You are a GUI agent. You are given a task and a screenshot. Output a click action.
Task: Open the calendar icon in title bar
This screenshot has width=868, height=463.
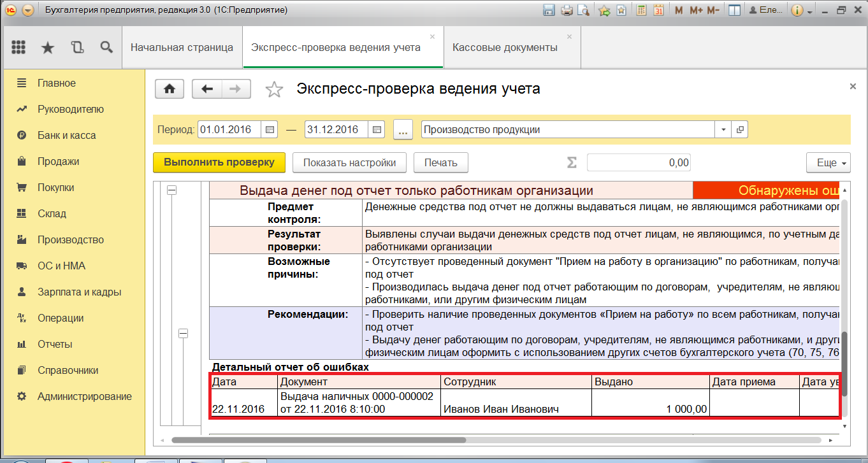coord(658,10)
